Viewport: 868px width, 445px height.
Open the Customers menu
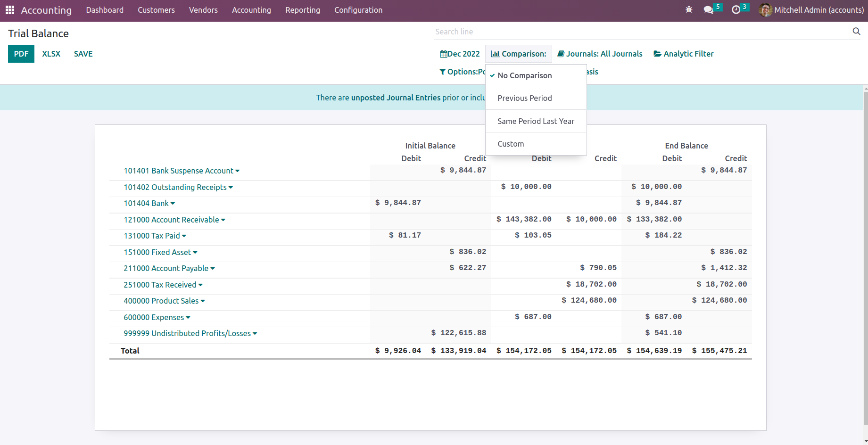click(x=156, y=10)
